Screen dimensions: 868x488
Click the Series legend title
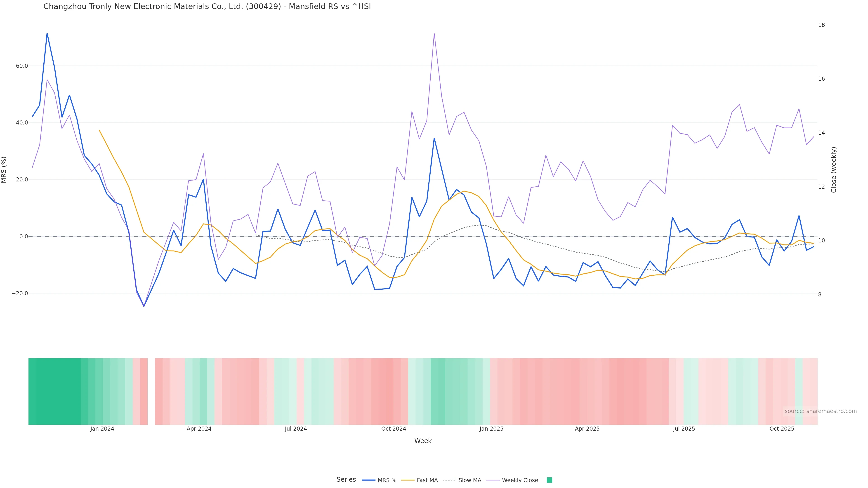coord(346,480)
